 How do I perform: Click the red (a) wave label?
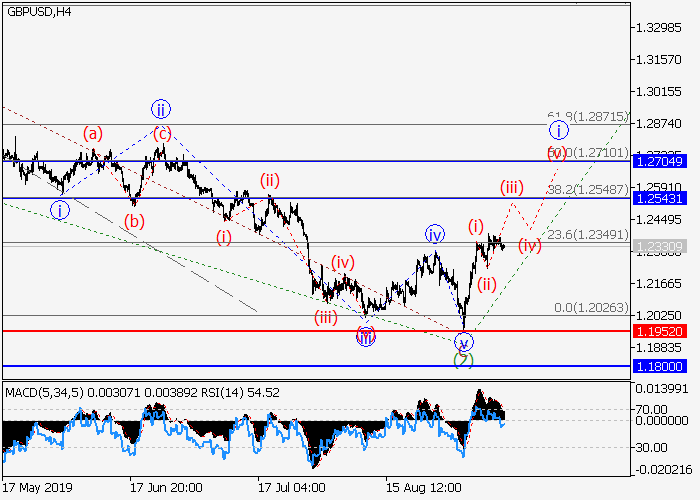(93, 132)
